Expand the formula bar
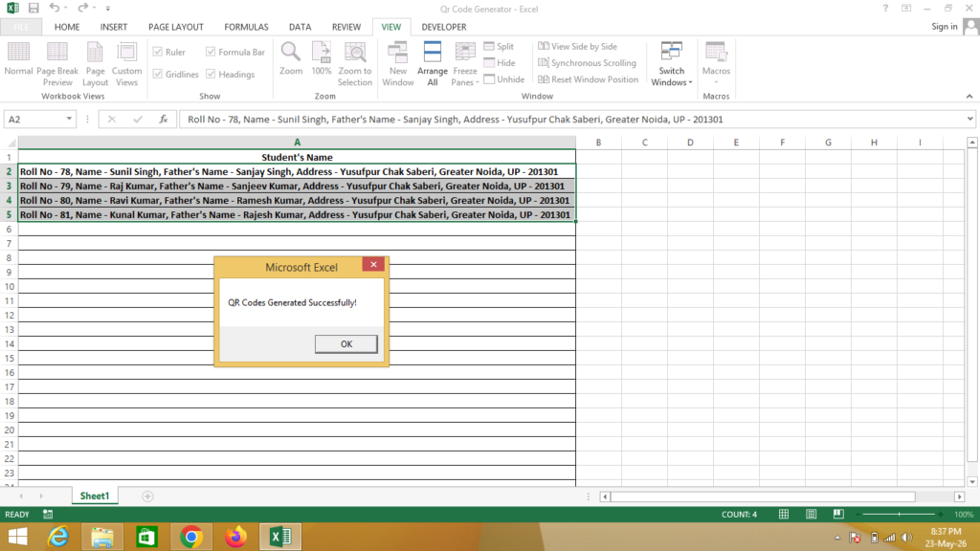980x551 pixels. 969,119
